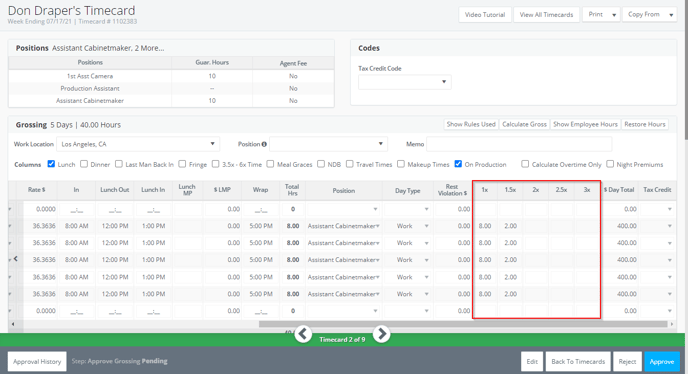Toggle the NDB checkbox
688x374 pixels.
pos(321,164)
